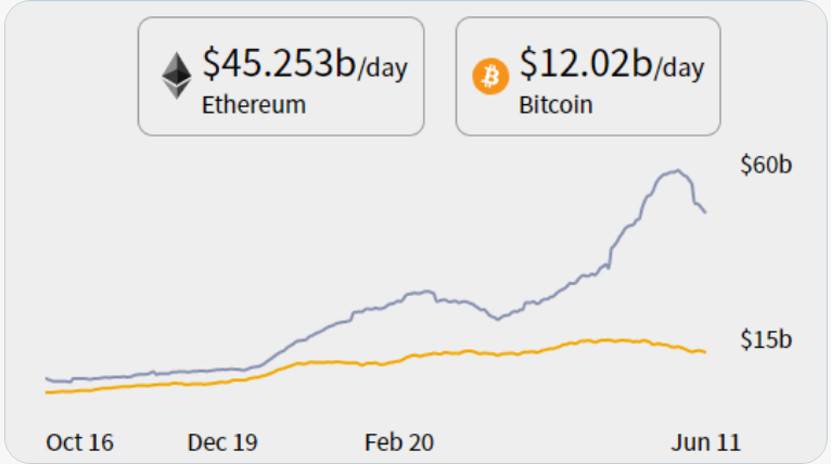Click the Ethereum diamond logo icon
Image resolution: width=832 pixels, height=464 pixels.
coord(177,76)
